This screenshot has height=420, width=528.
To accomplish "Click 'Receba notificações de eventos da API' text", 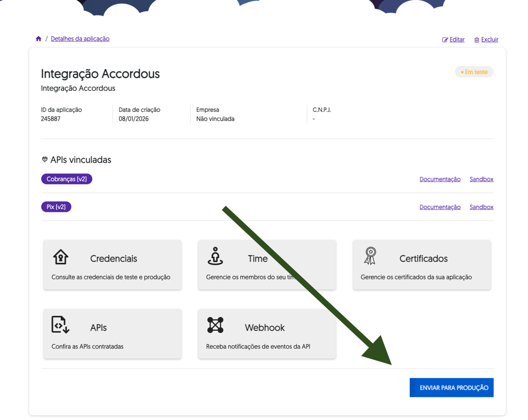I will pos(258,346).
